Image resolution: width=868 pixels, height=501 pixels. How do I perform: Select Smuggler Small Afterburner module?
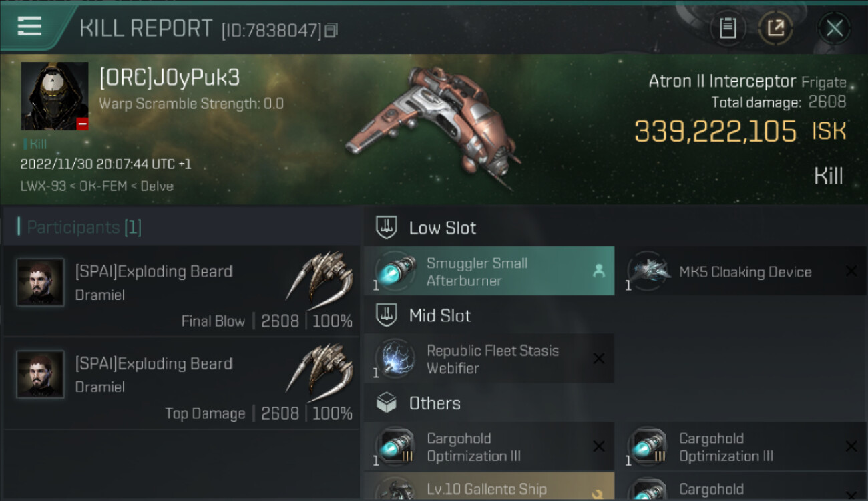489,271
